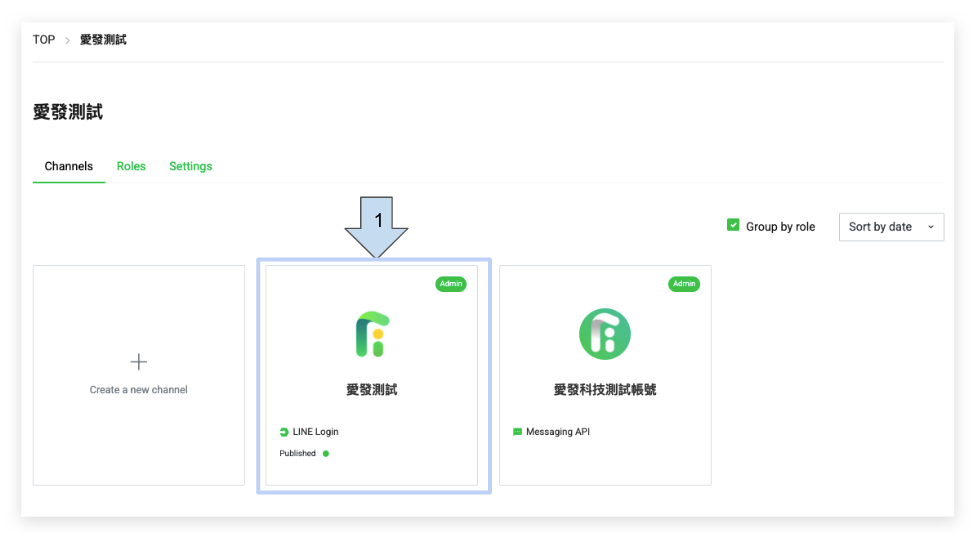The height and width of the screenshot is (544, 977).
Task: Click the Group by role label
Action: click(780, 227)
